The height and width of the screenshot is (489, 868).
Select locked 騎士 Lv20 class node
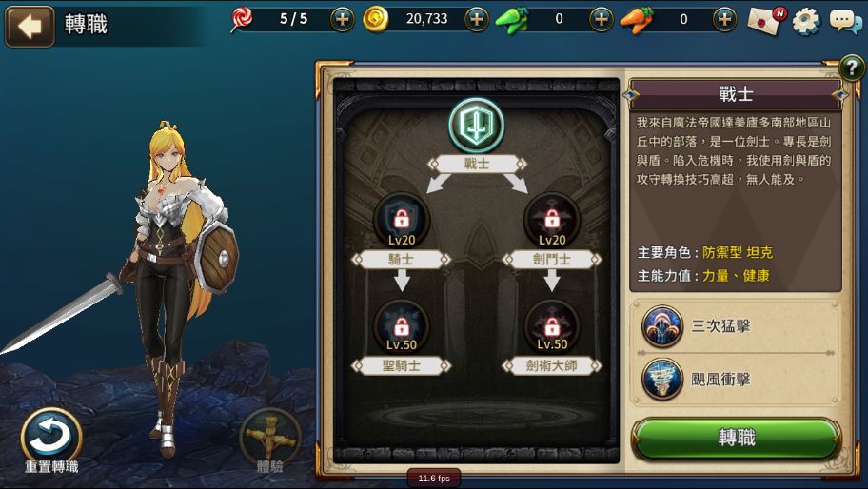[402, 220]
